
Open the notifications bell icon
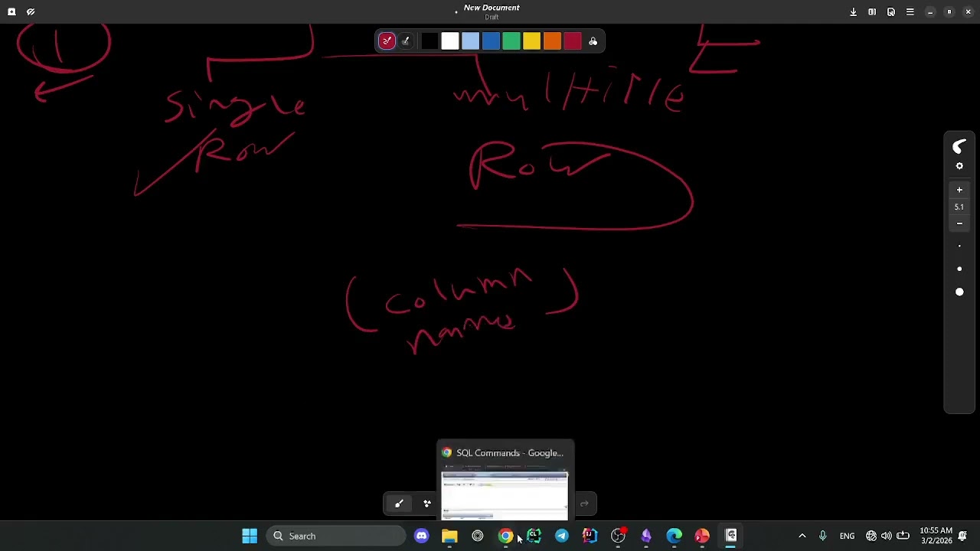(962, 536)
